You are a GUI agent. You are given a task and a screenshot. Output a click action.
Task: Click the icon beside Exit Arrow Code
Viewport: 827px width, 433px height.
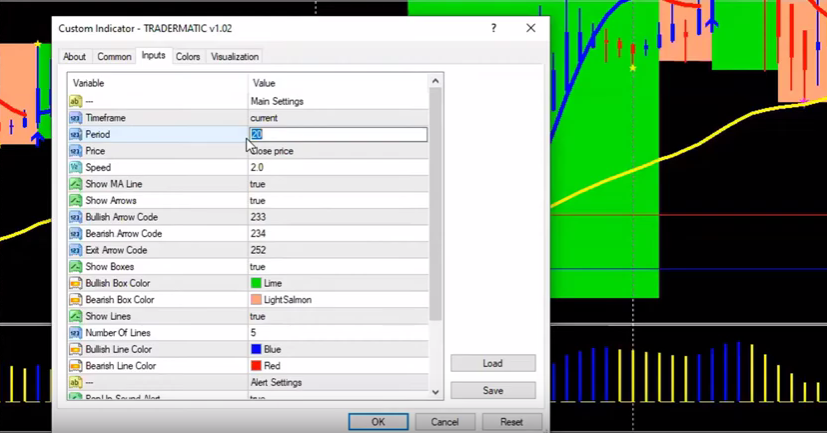click(75, 250)
